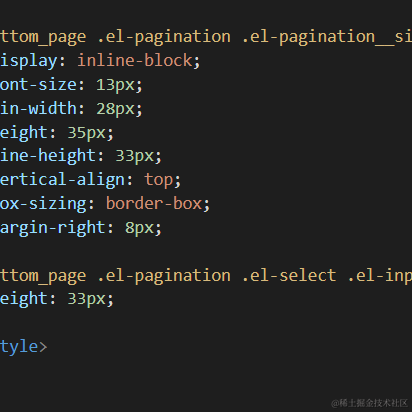Click the margin-right property name
Viewport: 412px width, 412px height.
click(52, 228)
